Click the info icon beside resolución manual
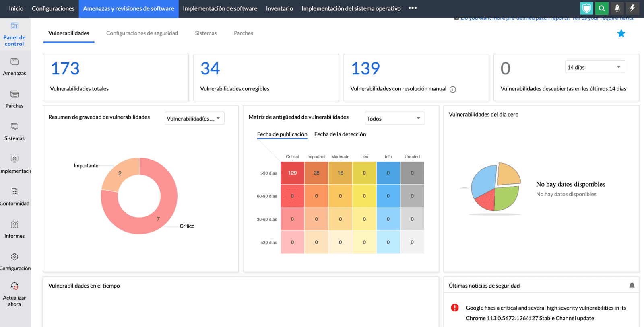Screen dimensions: 644x327 (453, 89)
